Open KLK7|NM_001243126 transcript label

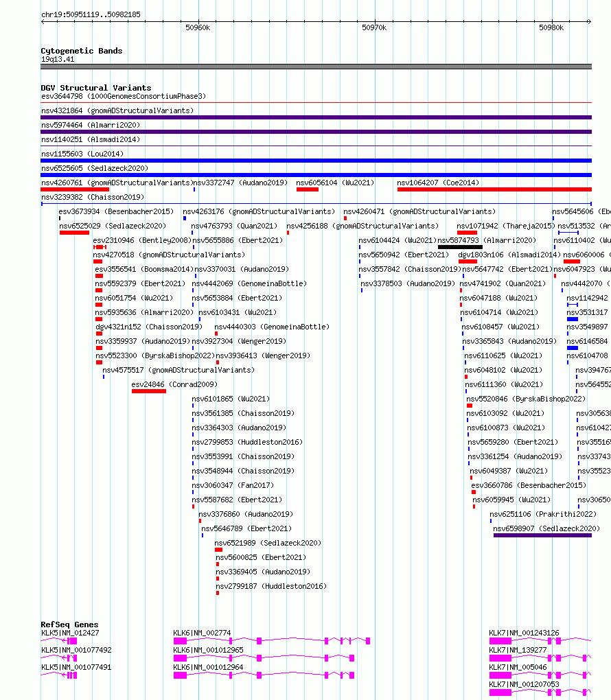point(524,633)
